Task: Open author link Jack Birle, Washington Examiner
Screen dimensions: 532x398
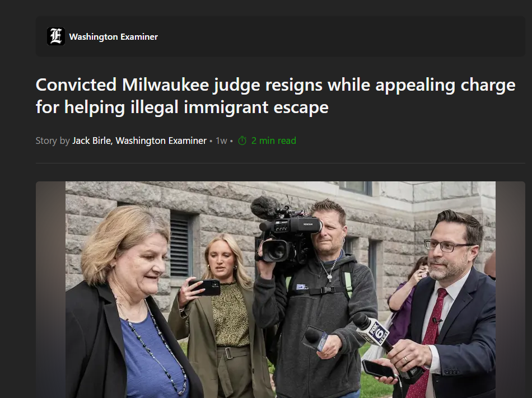Action: pos(139,141)
